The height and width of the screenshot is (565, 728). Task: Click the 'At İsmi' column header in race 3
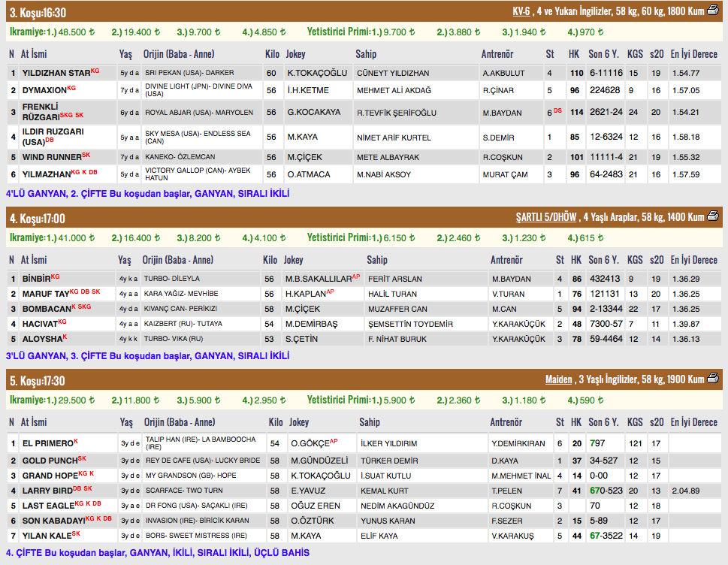[x=35, y=54]
